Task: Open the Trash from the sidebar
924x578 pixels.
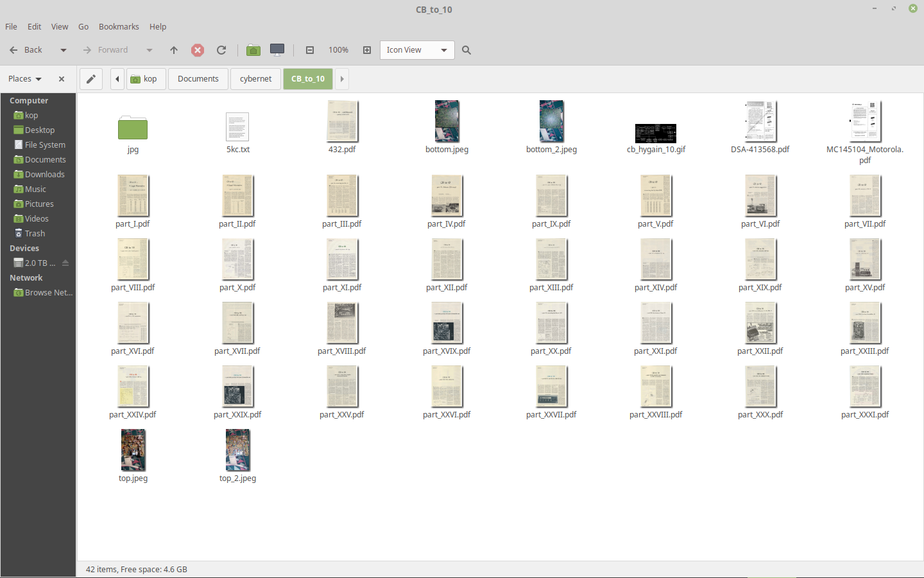Action: [x=35, y=232]
